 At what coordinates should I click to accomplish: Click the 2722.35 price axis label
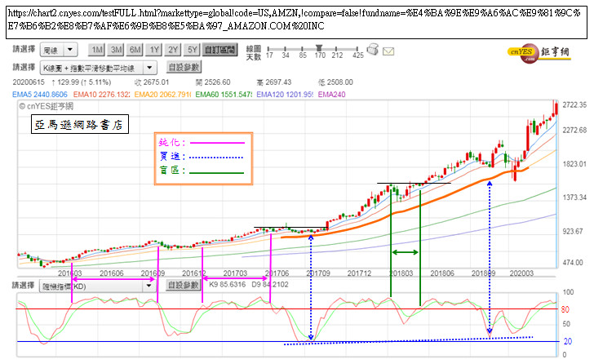point(574,105)
